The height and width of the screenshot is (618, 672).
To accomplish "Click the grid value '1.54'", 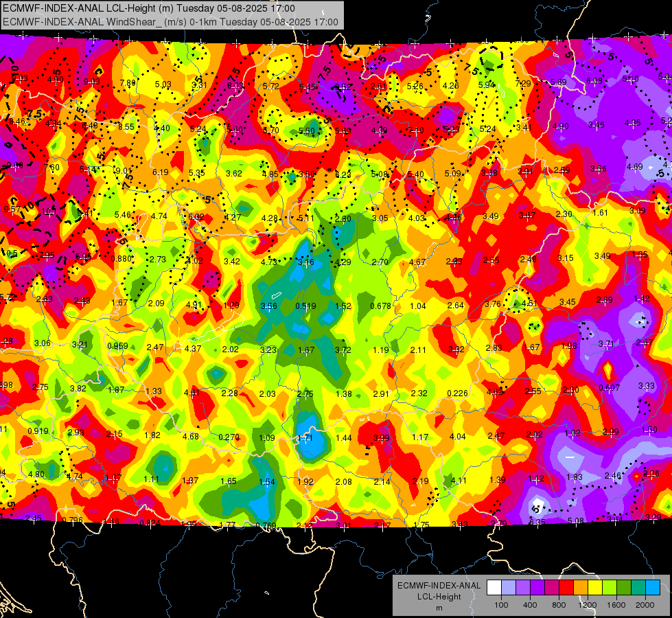I will coord(266,482).
